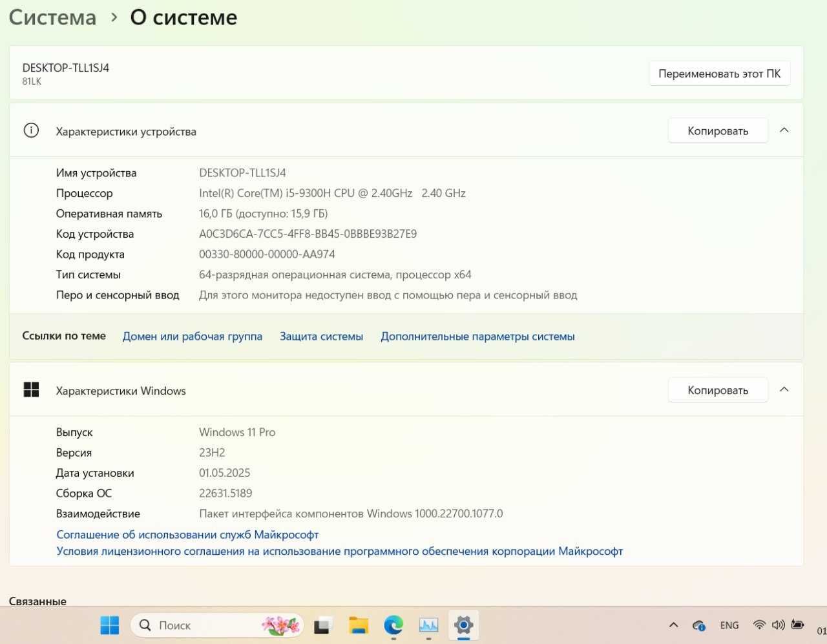This screenshot has width=827, height=644.
Task: Select the 64-разрядная операционная система value
Action: click(x=335, y=275)
